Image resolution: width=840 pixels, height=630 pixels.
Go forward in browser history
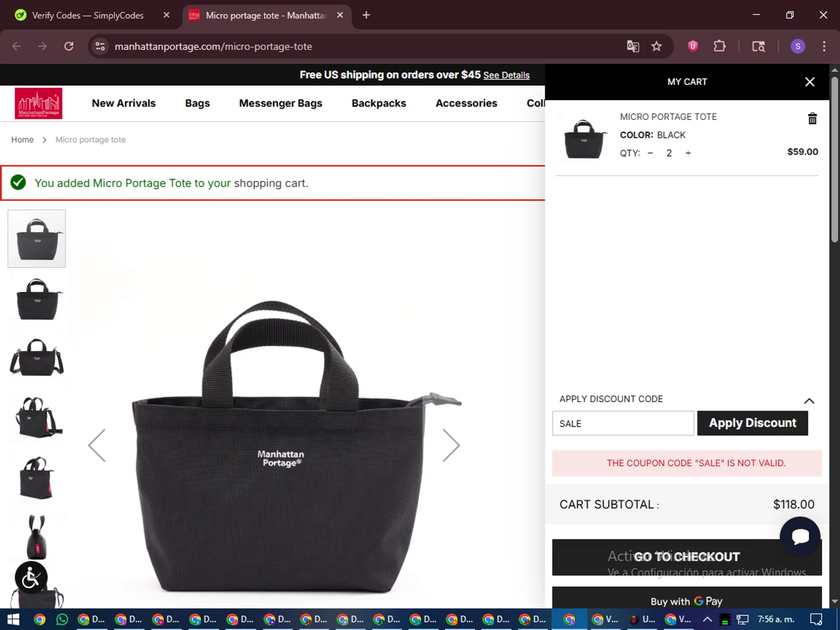point(43,46)
